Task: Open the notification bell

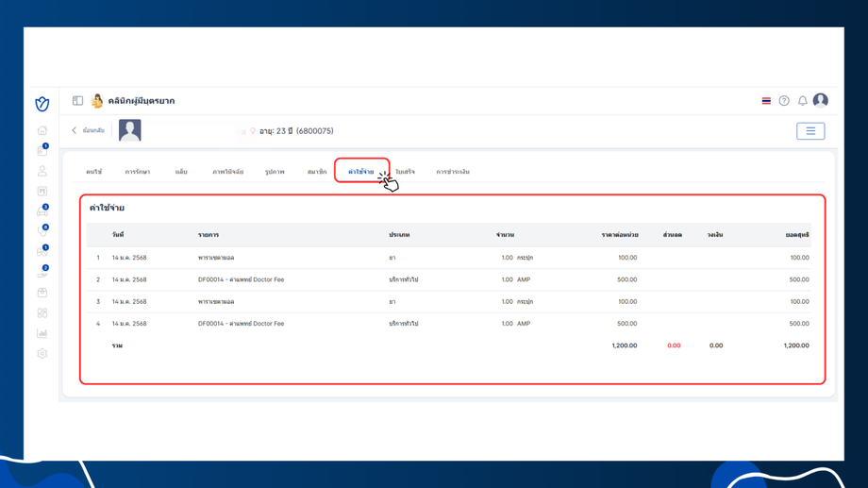Action: [x=802, y=101]
